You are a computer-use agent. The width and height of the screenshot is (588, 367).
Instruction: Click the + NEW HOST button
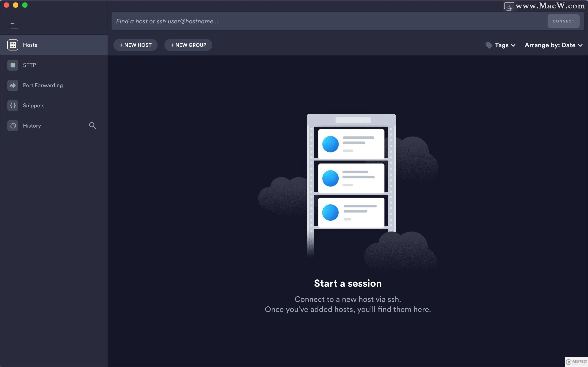136,45
